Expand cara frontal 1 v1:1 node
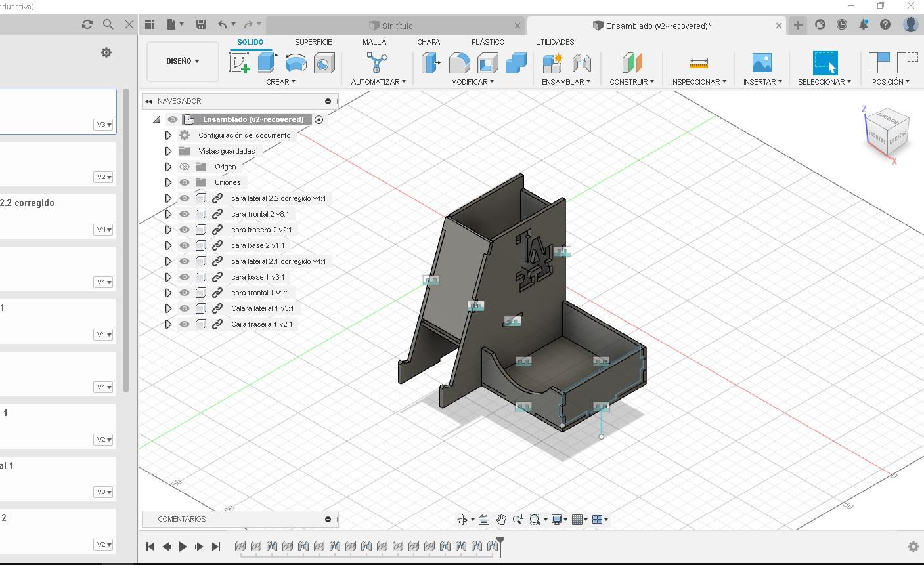924x565 pixels. (168, 293)
